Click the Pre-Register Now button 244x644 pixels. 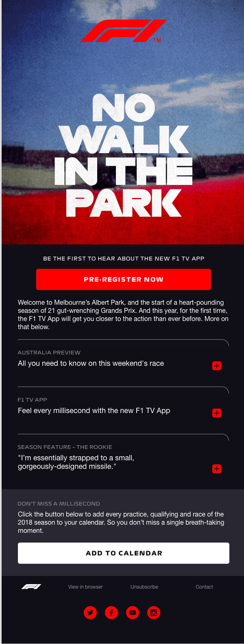point(124,279)
